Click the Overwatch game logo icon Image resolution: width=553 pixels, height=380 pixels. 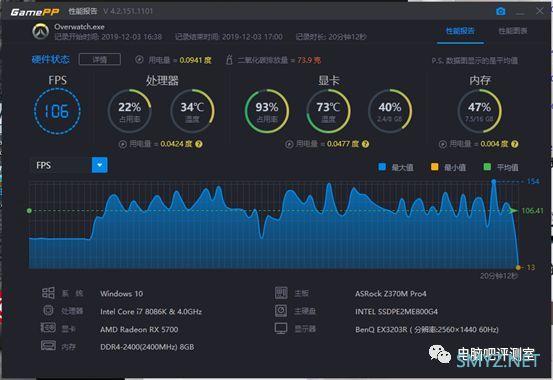point(41,31)
